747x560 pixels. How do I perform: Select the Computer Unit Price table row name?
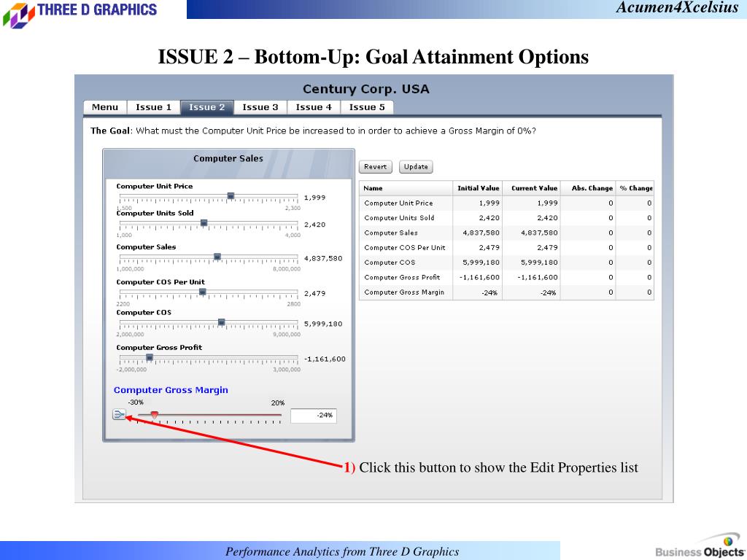click(x=398, y=203)
